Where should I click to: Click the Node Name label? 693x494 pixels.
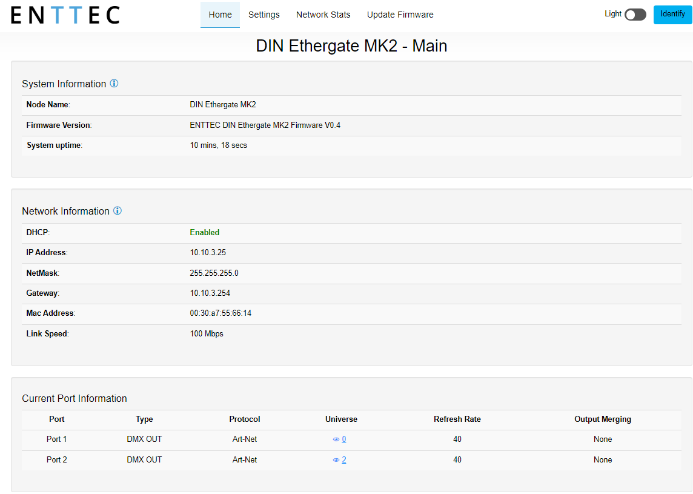tap(48, 105)
